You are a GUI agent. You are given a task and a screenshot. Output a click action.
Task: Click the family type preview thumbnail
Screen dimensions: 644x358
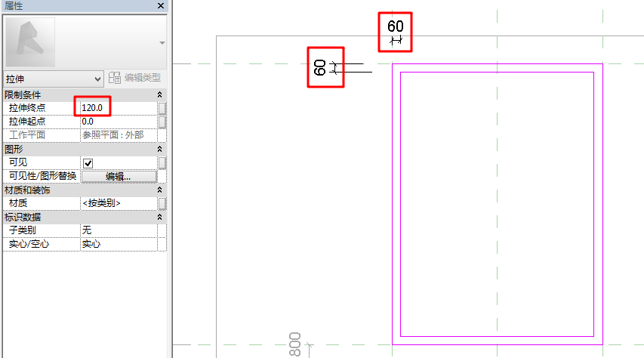pyautogui.click(x=30, y=42)
